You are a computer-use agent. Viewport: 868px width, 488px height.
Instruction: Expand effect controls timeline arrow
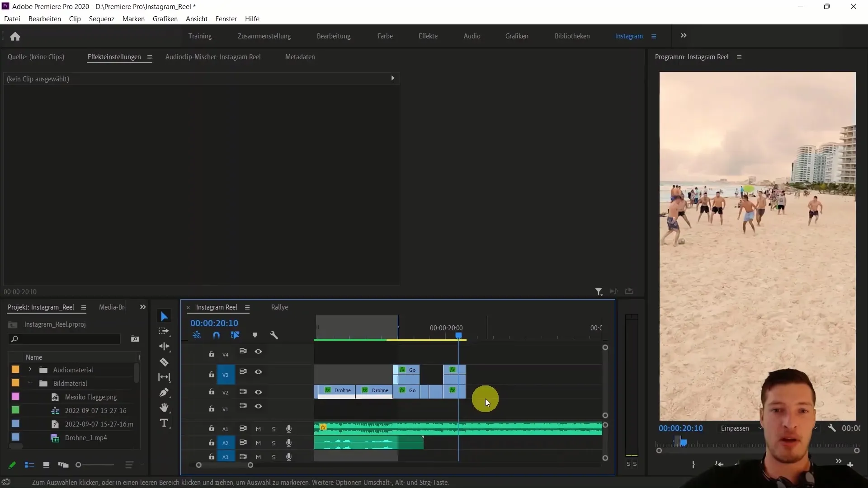pyautogui.click(x=392, y=78)
